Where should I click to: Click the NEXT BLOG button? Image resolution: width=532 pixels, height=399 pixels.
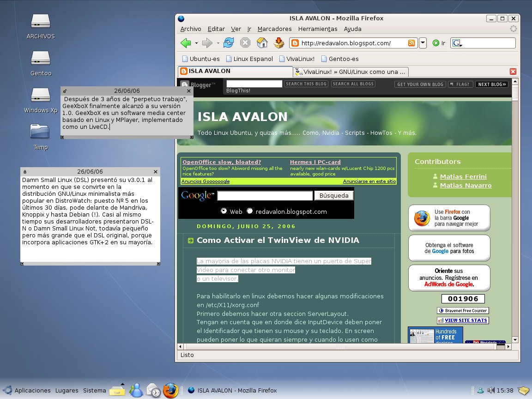click(x=492, y=84)
